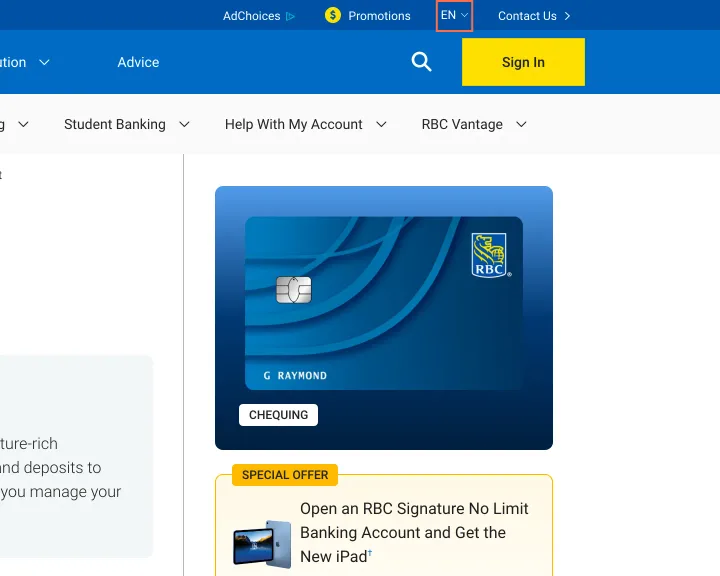Click chevron left of Student Banking
720x576 pixels.
coord(23,124)
